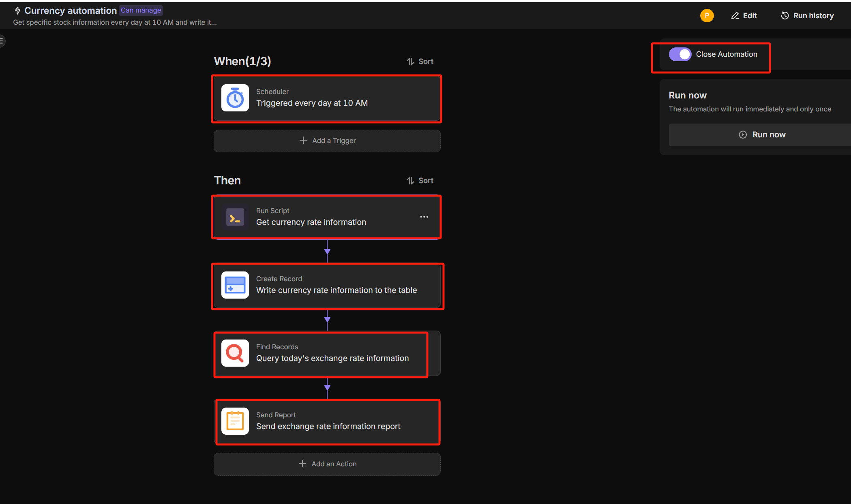Toggle the Close Automation switch

680,54
